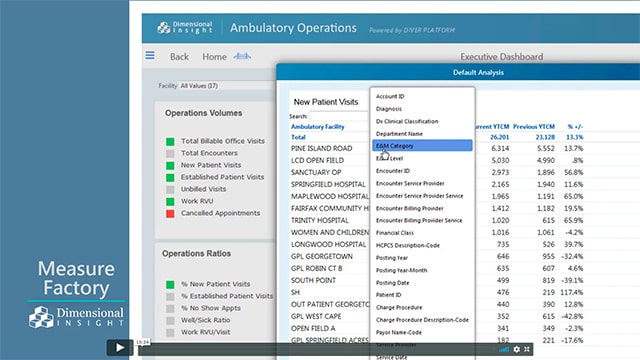Choose Encounter Billing Provider Service
This screenshot has height=360, width=640.
(x=419, y=220)
